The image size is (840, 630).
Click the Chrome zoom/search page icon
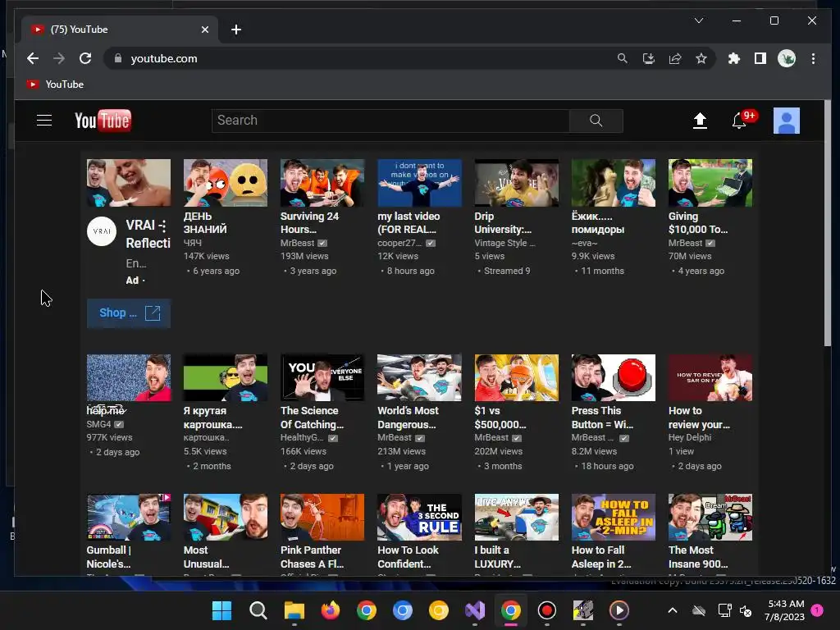point(622,58)
